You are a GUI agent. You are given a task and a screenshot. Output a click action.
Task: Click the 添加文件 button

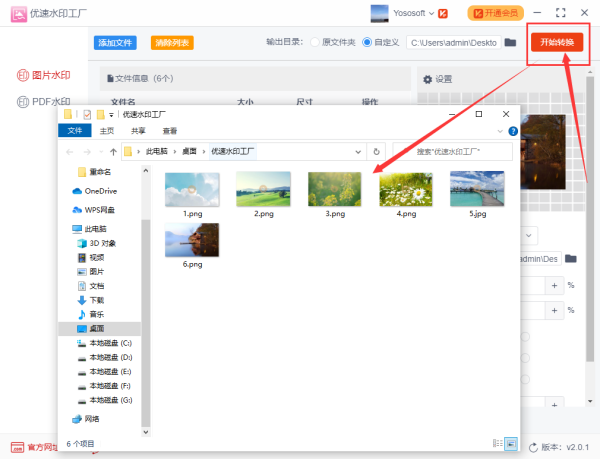(x=115, y=42)
